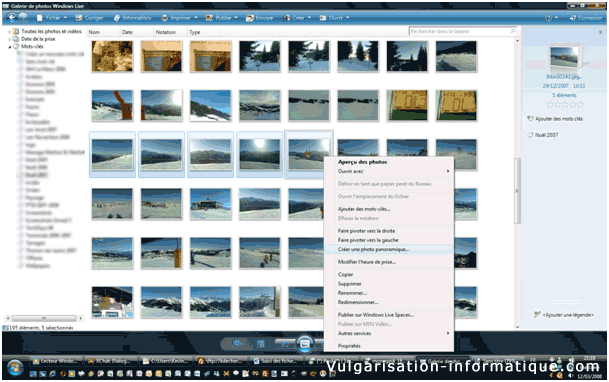Switch to XChat Dialog taskbar button

point(110,361)
